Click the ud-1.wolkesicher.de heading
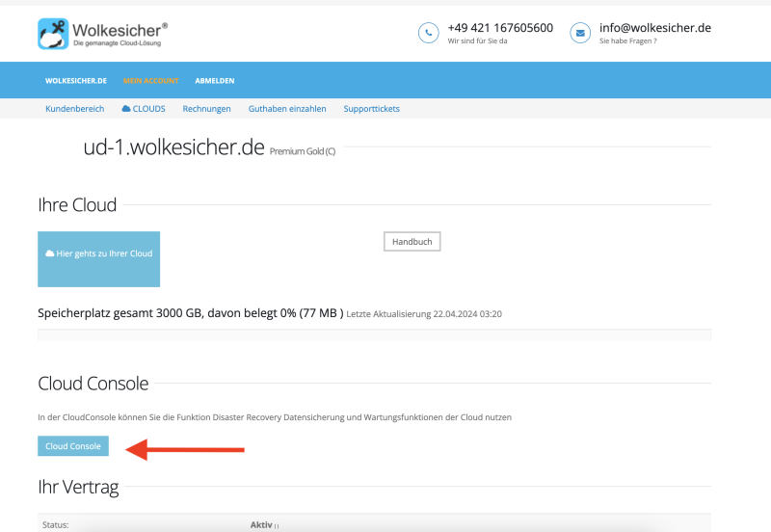The image size is (771, 532). tap(174, 147)
